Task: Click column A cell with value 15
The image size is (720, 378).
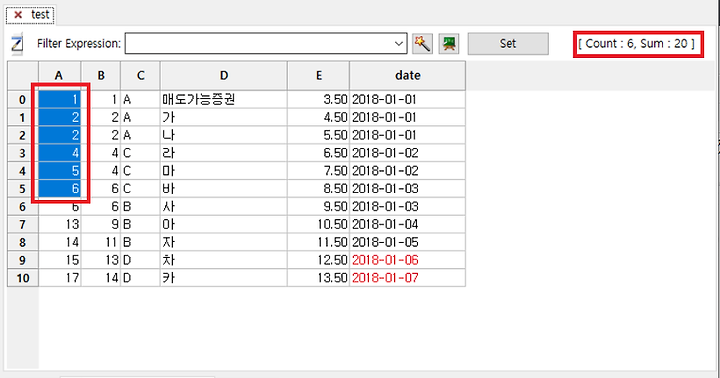Action: (60, 260)
